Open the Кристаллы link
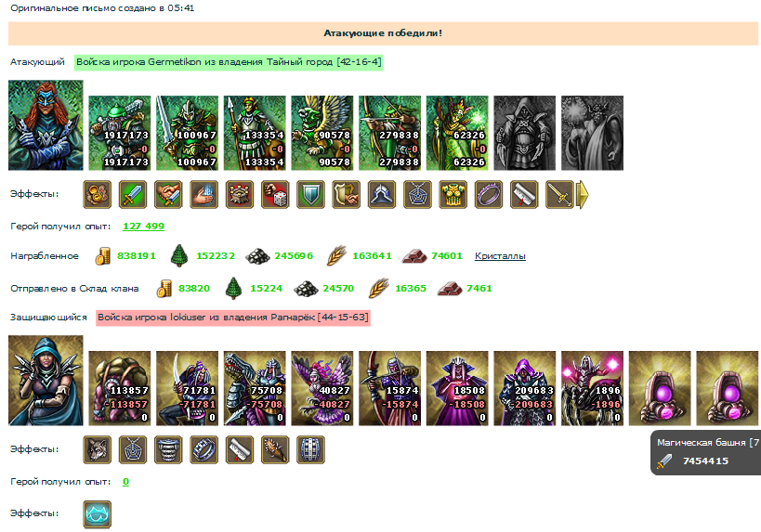Image resolution: width=761 pixels, height=532 pixels. pos(500,255)
